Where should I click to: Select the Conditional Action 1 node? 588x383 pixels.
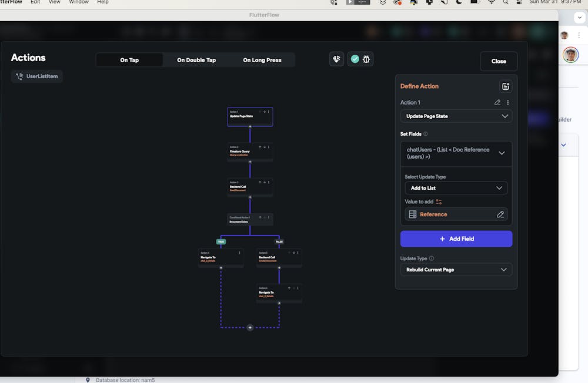pos(250,220)
